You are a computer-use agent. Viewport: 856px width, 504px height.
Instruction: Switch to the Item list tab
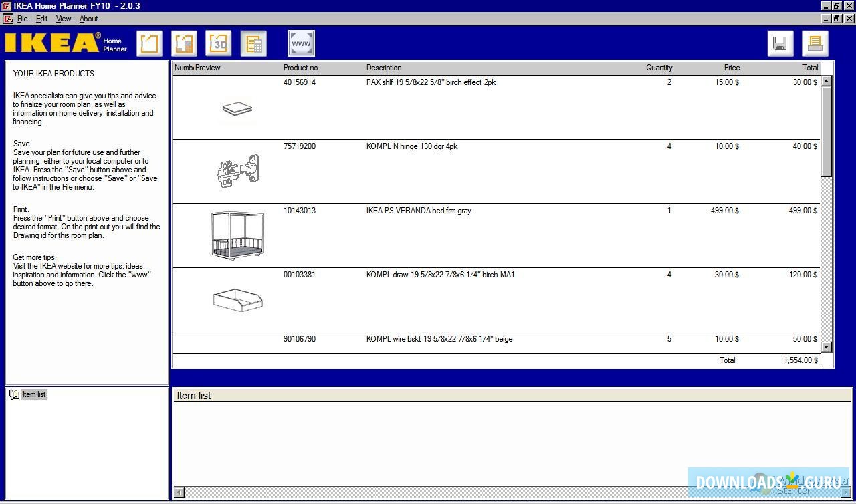tap(33, 394)
